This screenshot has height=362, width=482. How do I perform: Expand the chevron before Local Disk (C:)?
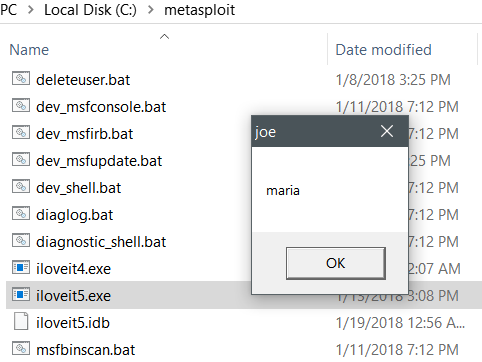(x=31, y=10)
